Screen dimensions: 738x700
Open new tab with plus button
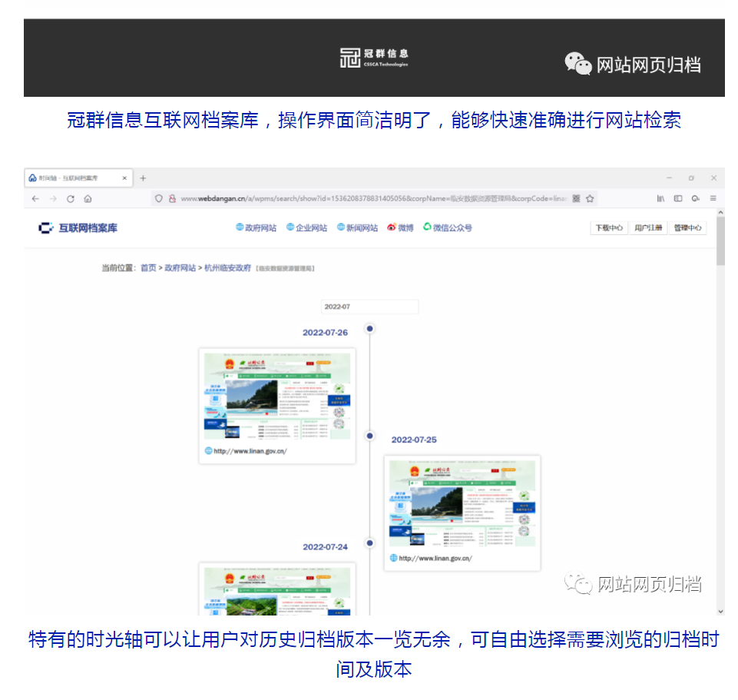click(x=143, y=178)
